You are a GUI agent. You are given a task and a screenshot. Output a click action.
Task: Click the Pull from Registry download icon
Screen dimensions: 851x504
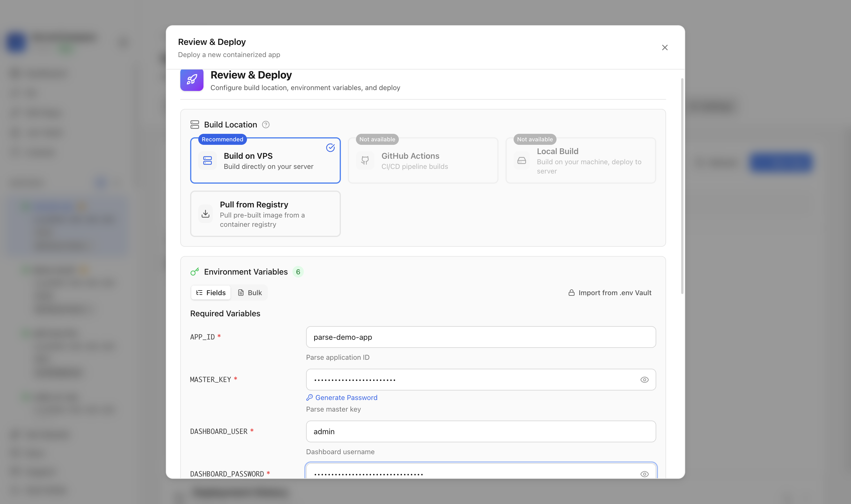coord(205,214)
